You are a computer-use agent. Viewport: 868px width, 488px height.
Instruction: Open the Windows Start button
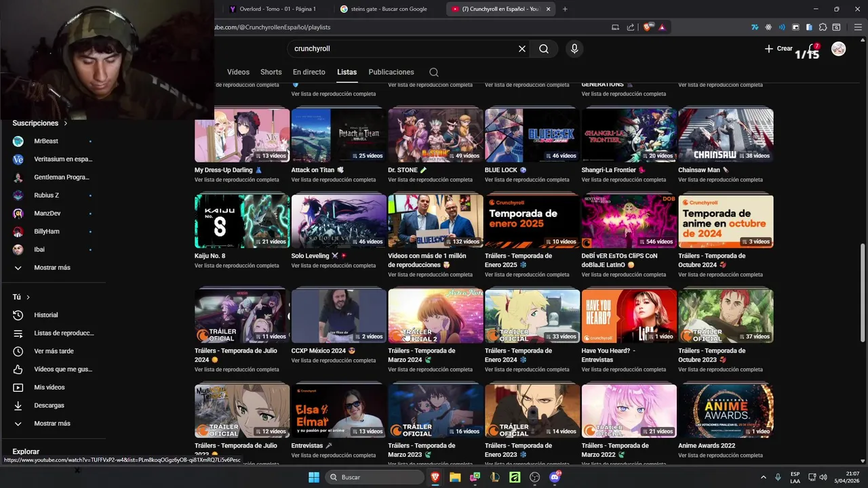[x=314, y=477]
